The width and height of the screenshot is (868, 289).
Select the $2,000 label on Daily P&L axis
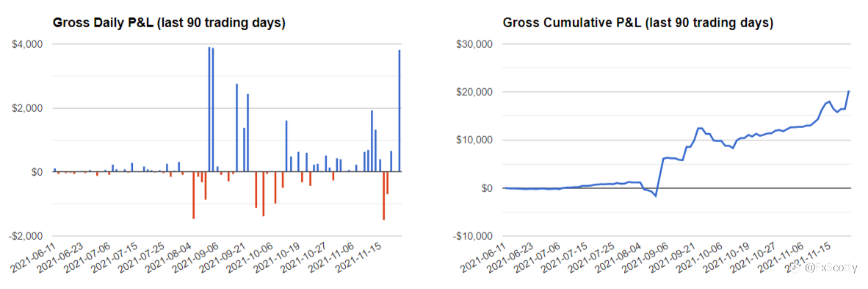[x=27, y=108]
